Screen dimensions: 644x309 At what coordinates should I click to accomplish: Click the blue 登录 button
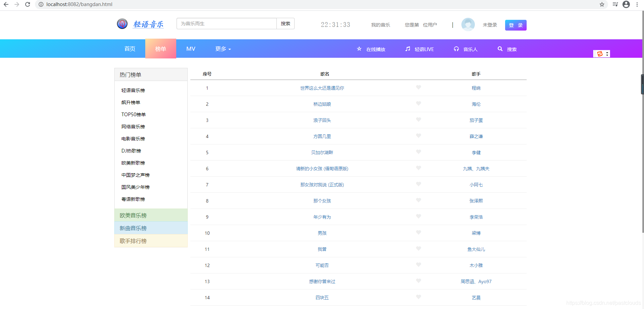pos(516,25)
